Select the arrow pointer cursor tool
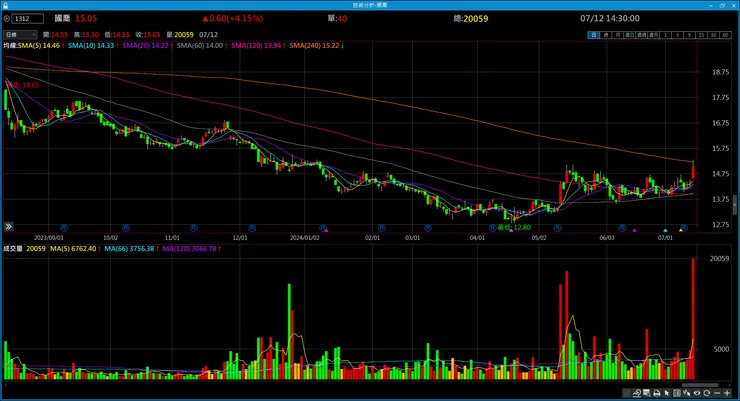Image resolution: width=740 pixels, height=401 pixels. pyautogui.click(x=667, y=393)
